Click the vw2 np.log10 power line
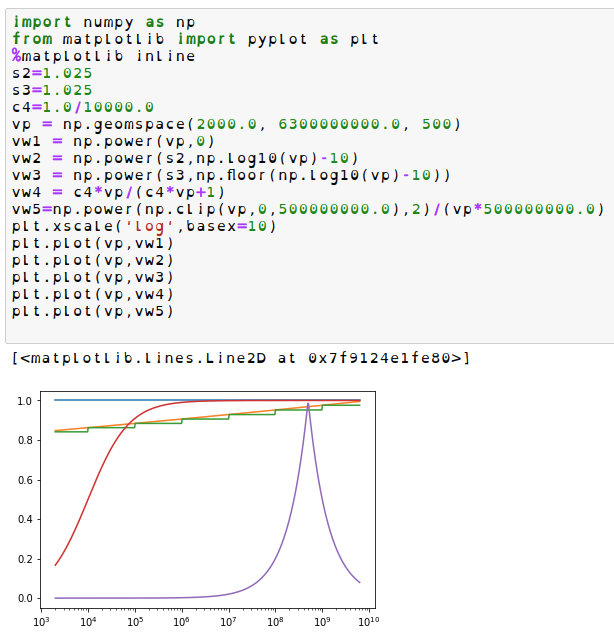Viewport: 614px width, 634px height. (186, 158)
